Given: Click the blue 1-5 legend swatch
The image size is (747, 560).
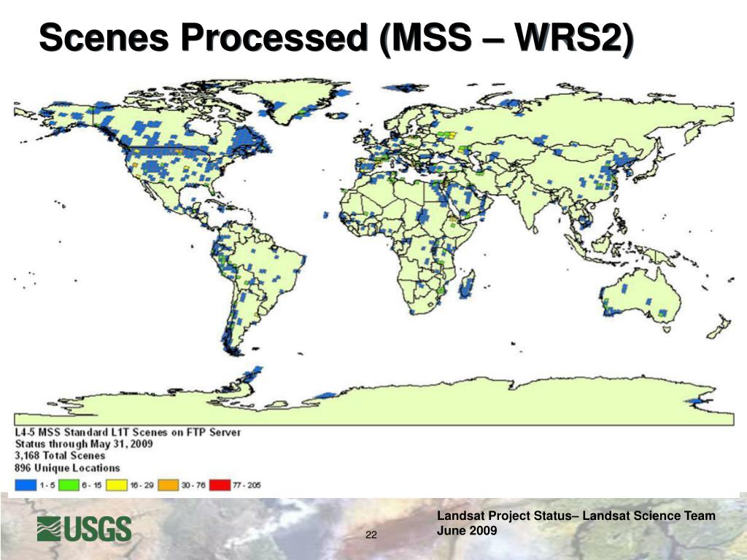Looking at the screenshot, I should [26, 485].
